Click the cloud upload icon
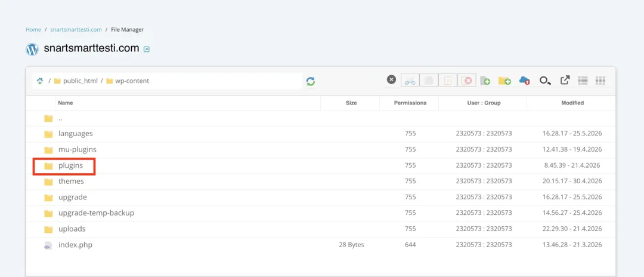This screenshot has width=644, height=277. [525, 81]
